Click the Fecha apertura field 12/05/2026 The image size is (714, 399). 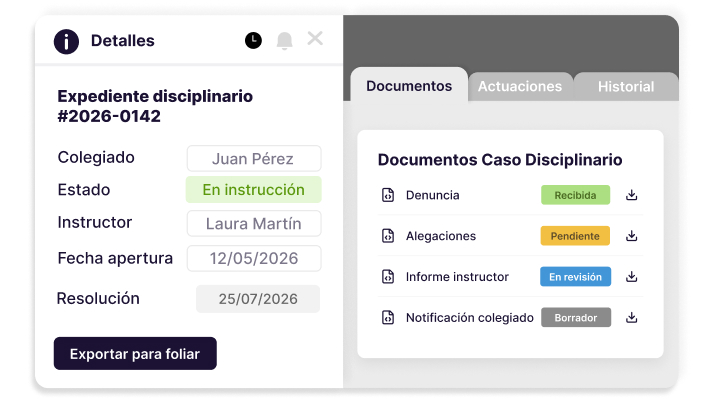254,258
